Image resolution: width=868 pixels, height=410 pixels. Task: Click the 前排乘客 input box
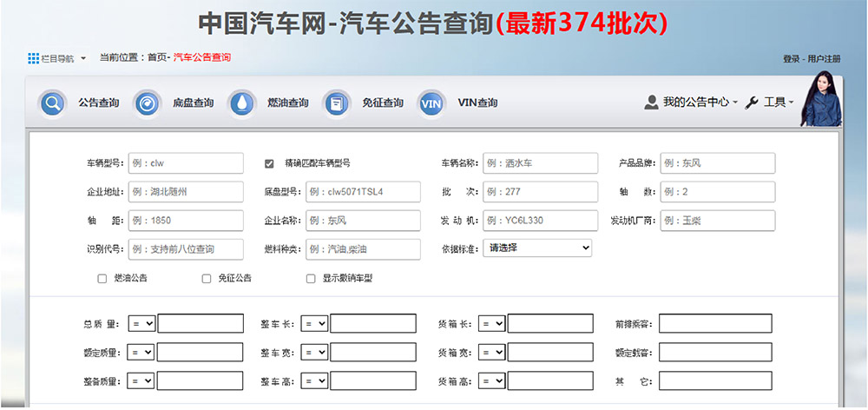(715, 323)
